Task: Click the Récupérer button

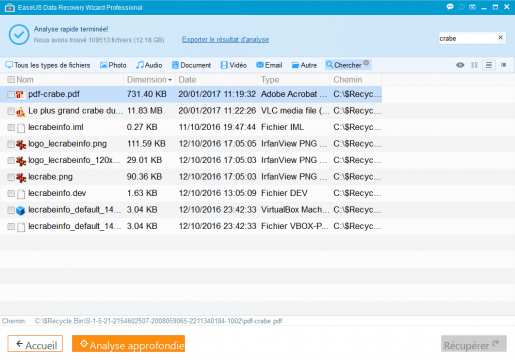Action: (474, 344)
